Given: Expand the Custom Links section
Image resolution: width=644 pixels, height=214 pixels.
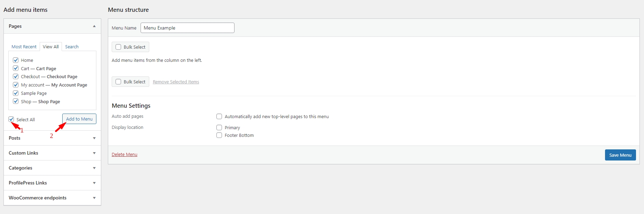Looking at the screenshot, I should click(x=94, y=153).
